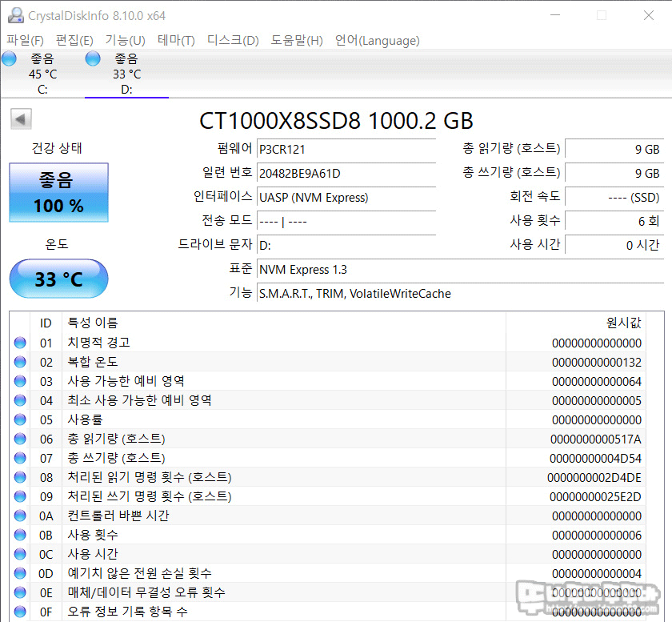The width and height of the screenshot is (672, 622).
Task: Select the attribute name 예기치 않은 전원 손실 횟수
Action: coord(140,572)
